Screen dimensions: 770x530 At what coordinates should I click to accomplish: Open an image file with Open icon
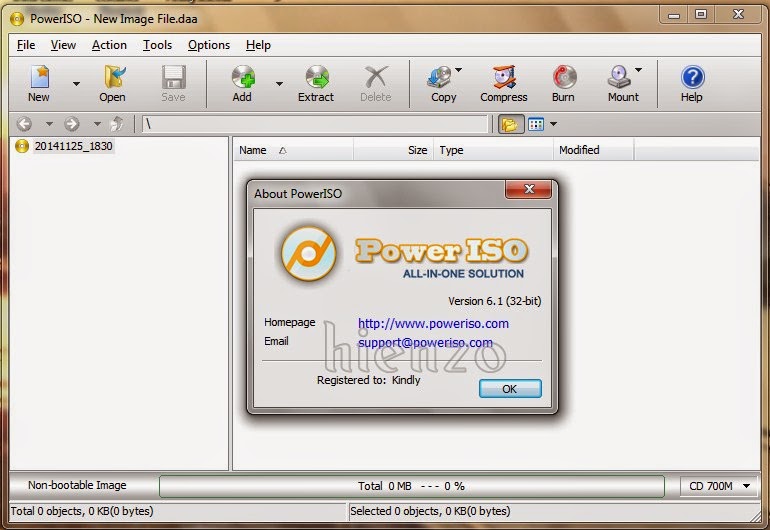pos(112,83)
